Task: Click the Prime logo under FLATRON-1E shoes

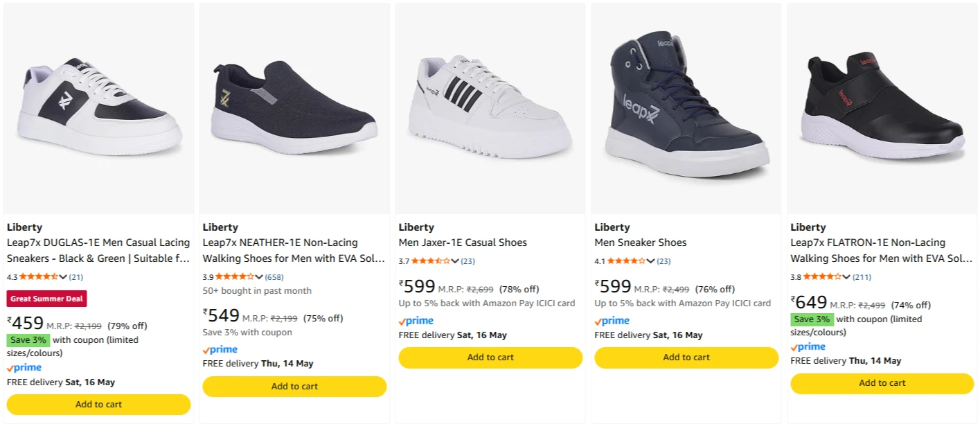Action: click(x=808, y=347)
